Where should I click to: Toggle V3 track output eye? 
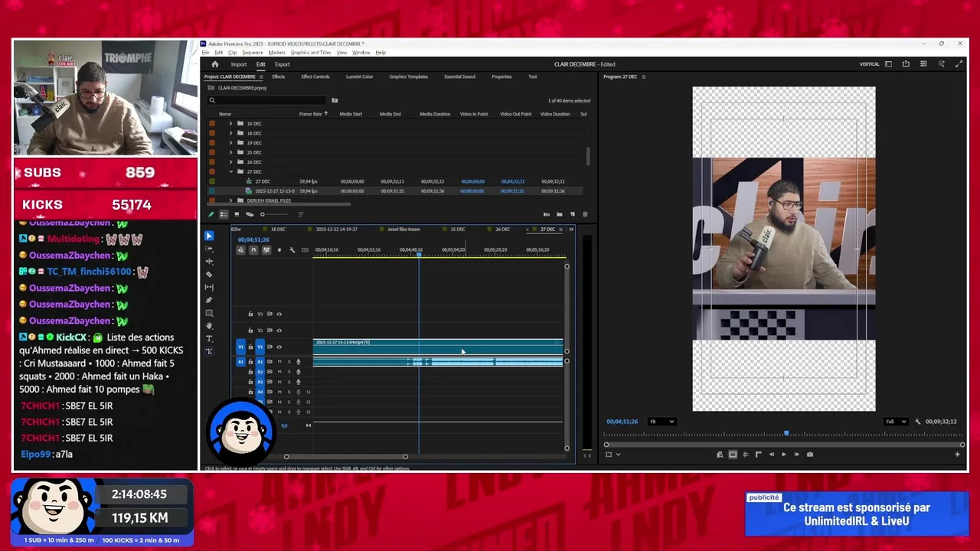click(x=279, y=314)
